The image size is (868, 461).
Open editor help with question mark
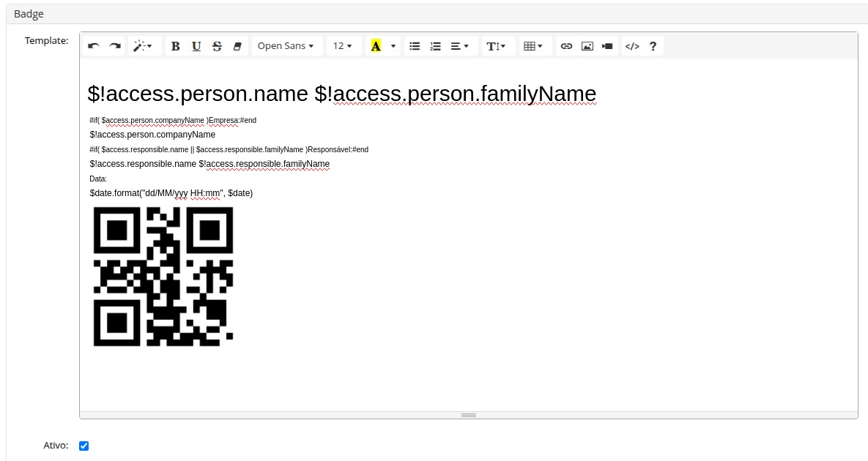tap(653, 46)
